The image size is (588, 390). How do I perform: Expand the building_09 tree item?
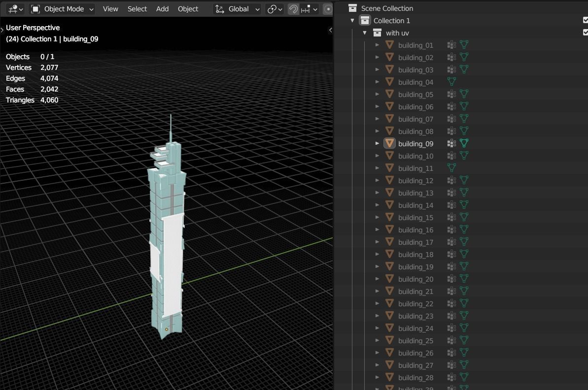(377, 144)
